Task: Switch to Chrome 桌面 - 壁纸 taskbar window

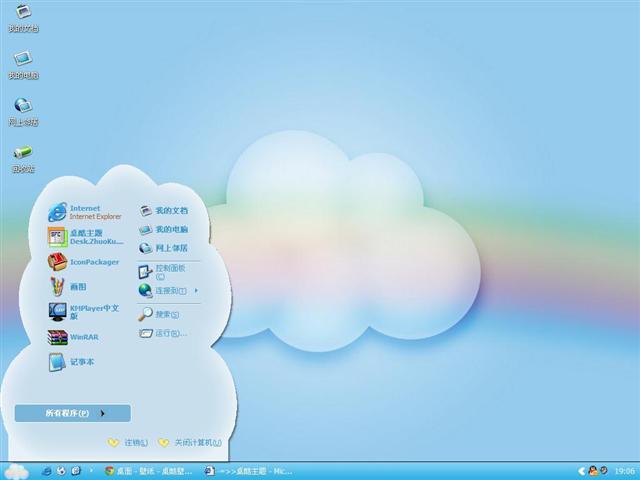Action: 149,471
